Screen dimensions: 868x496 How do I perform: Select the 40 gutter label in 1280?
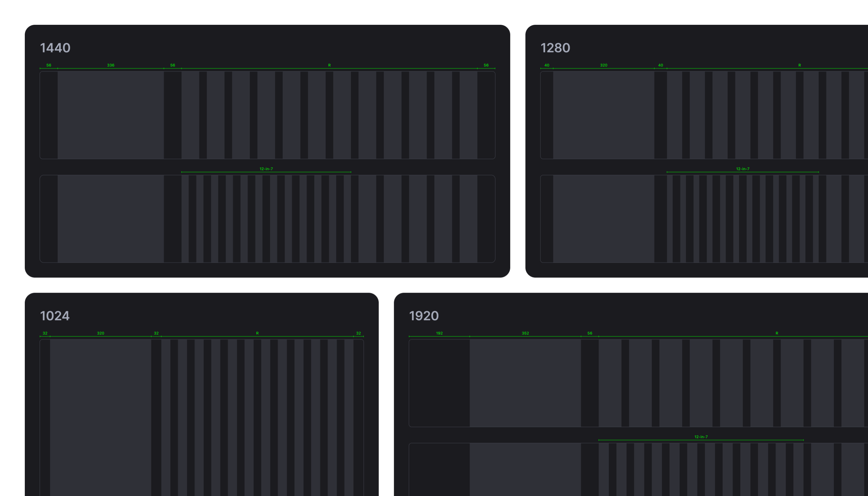(660, 65)
